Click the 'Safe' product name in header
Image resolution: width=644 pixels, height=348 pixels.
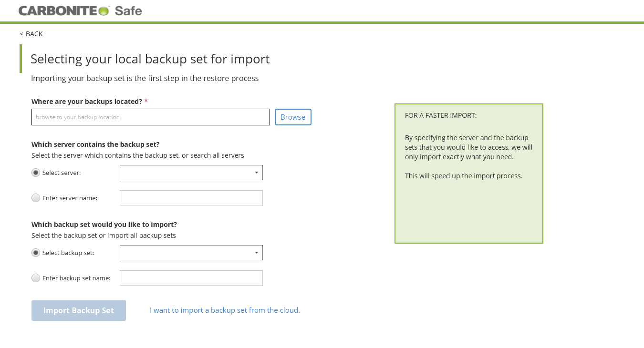click(x=128, y=10)
